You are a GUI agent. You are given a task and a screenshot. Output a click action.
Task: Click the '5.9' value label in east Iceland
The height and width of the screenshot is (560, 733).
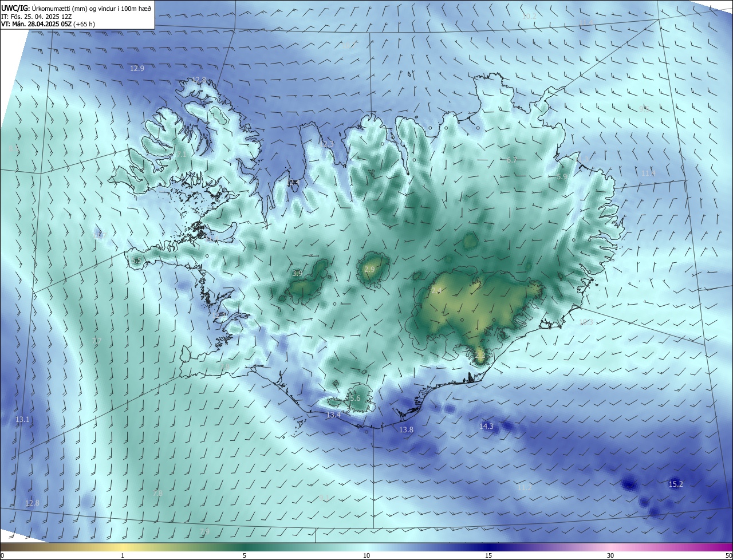[x=562, y=177]
